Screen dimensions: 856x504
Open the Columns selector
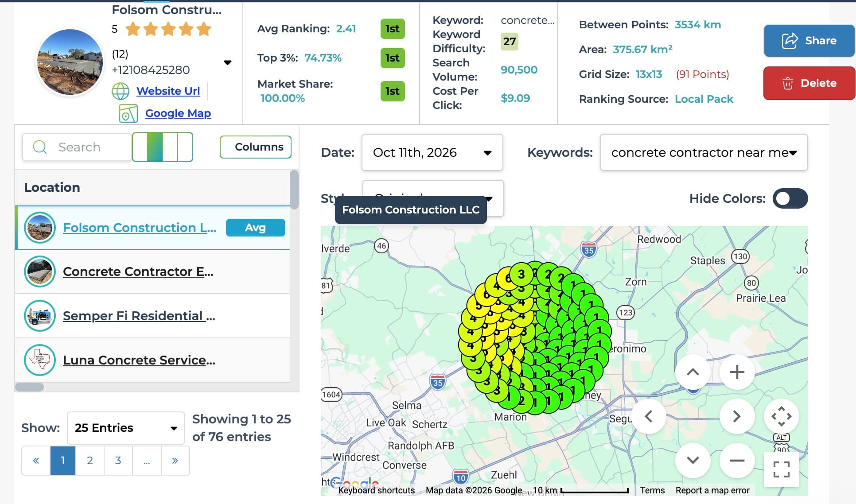256,147
